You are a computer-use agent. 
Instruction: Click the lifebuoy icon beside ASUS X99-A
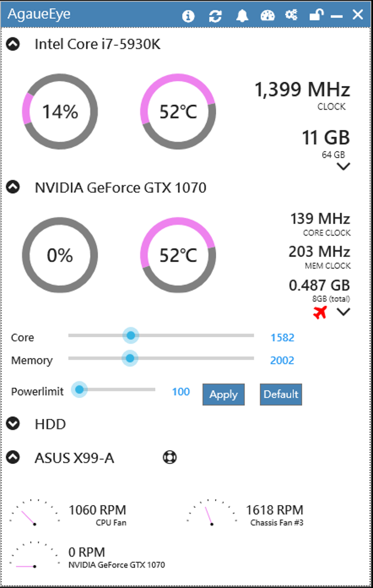click(170, 457)
